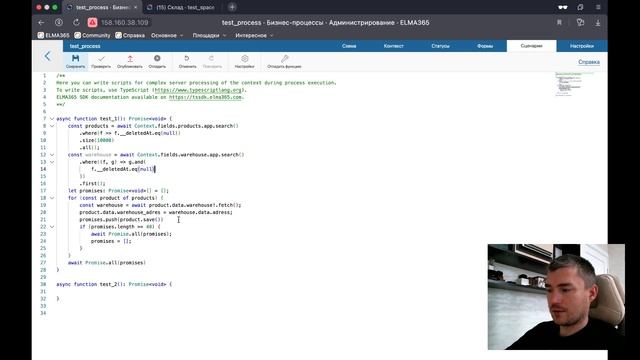Open the ELMA365 bookmark
The height and width of the screenshot is (360, 640).
53,36
